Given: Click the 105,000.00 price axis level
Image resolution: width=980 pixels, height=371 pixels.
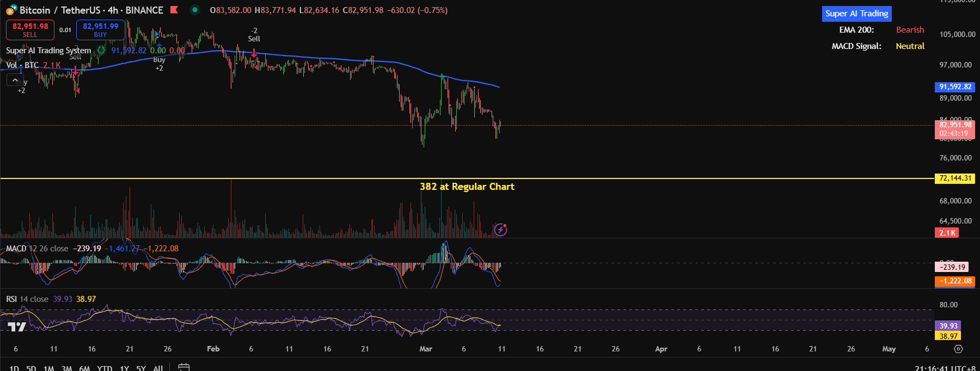Looking at the screenshot, I should (x=957, y=34).
